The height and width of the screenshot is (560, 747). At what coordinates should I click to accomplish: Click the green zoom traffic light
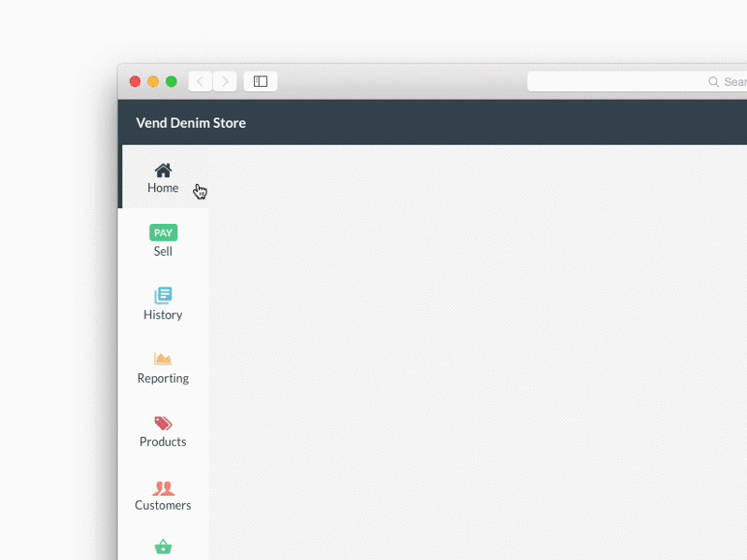[171, 81]
